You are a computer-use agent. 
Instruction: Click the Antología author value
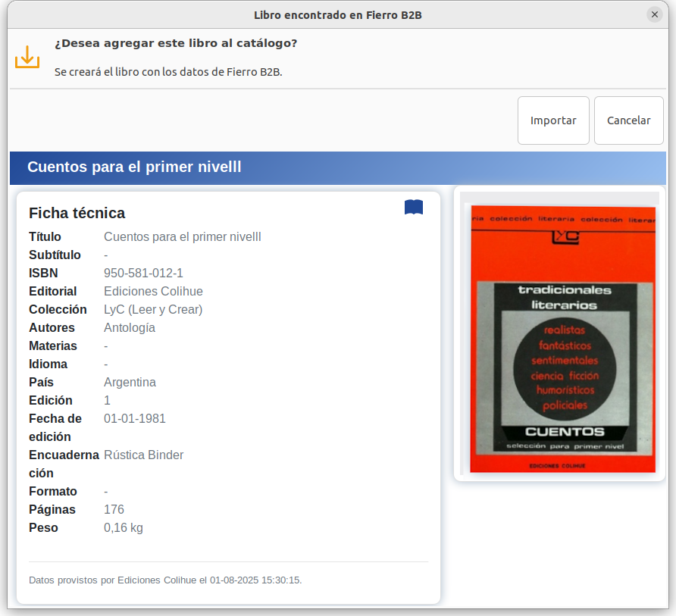130,328
